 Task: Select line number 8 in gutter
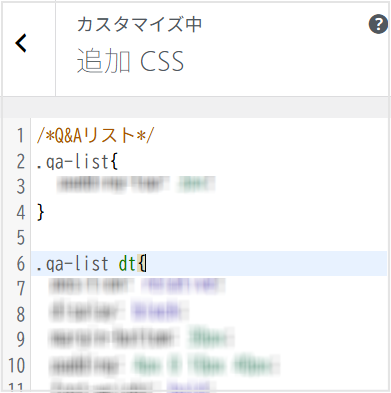21,314
